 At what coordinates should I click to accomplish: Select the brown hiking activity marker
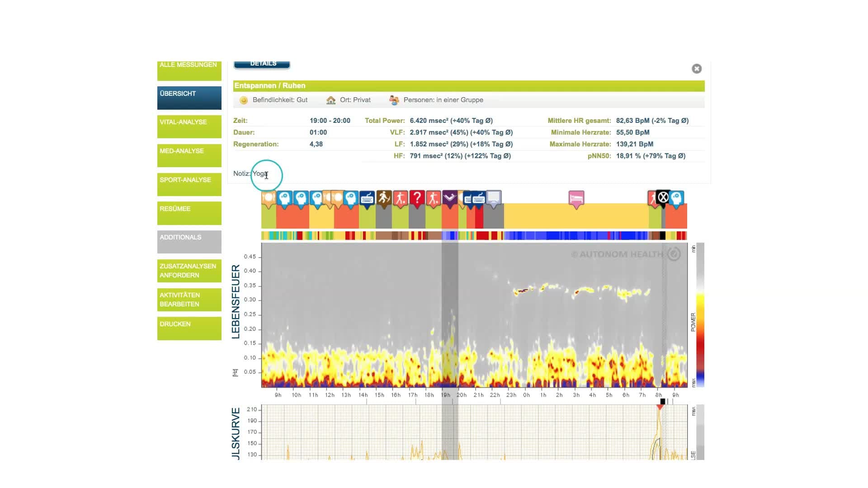click(x=384, y=198)
